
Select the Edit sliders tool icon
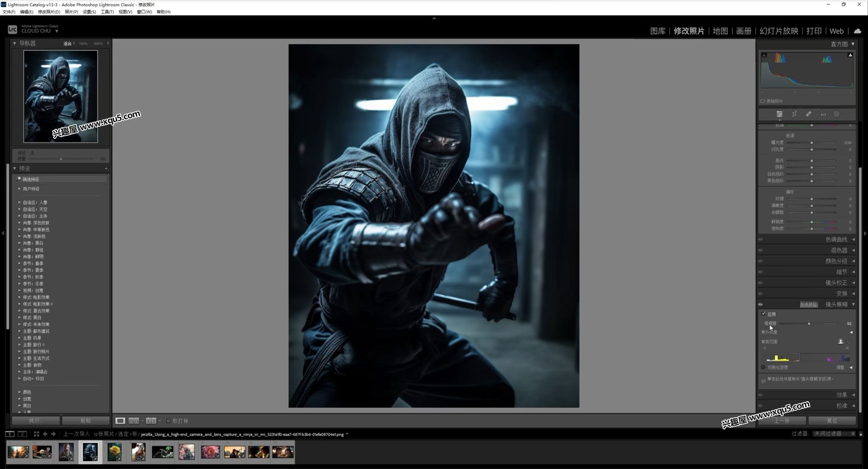pos(779,114)
